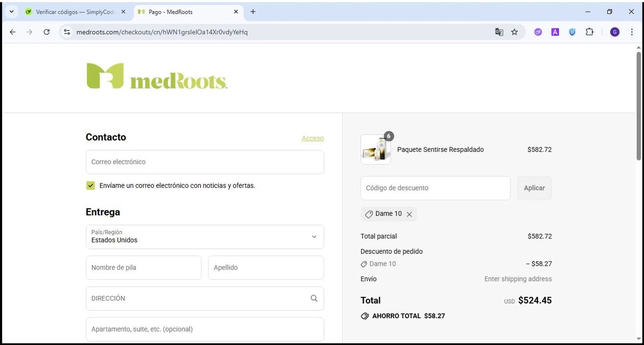Image resolution: width=644 pixels, height=345 pixels.
Task: Restore down the Chrome window
Action: (x=610, y=12)
